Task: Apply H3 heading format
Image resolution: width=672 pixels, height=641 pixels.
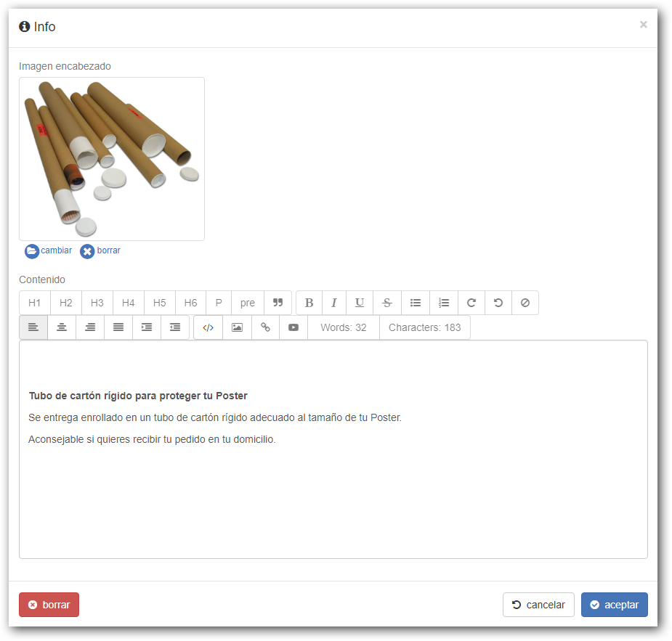Action: (x=97, y=303)
